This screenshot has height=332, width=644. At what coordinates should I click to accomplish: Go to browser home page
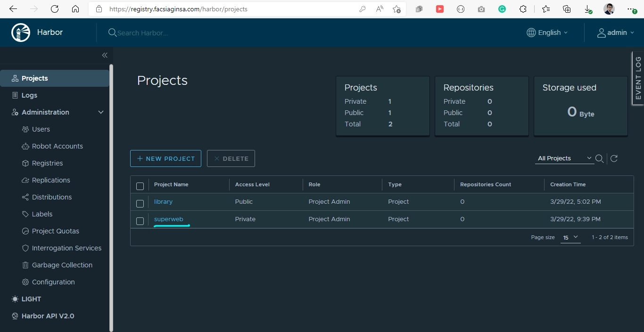coord(75,9)
